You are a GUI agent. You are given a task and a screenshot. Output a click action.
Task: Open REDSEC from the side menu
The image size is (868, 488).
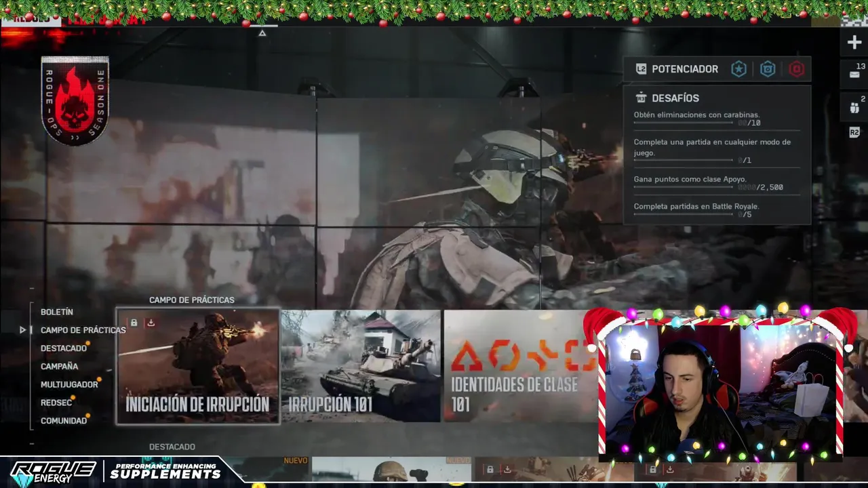[x=56, y=403]
